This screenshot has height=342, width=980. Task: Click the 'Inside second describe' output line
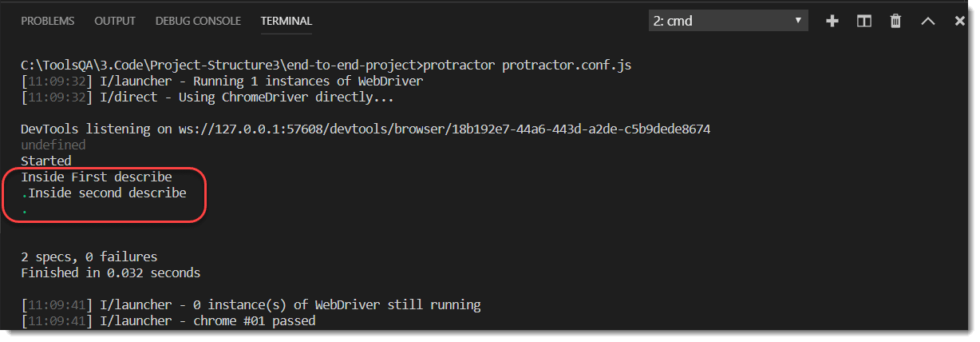(107, 193)
